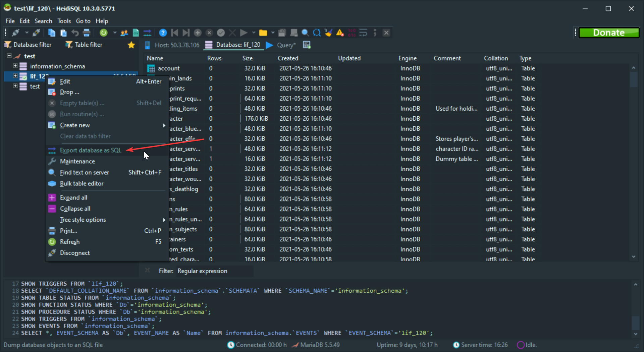The width and height of the screenshot is (644, 352).
Task: Choose Export database as SQL
Action: tap(91, 150)
